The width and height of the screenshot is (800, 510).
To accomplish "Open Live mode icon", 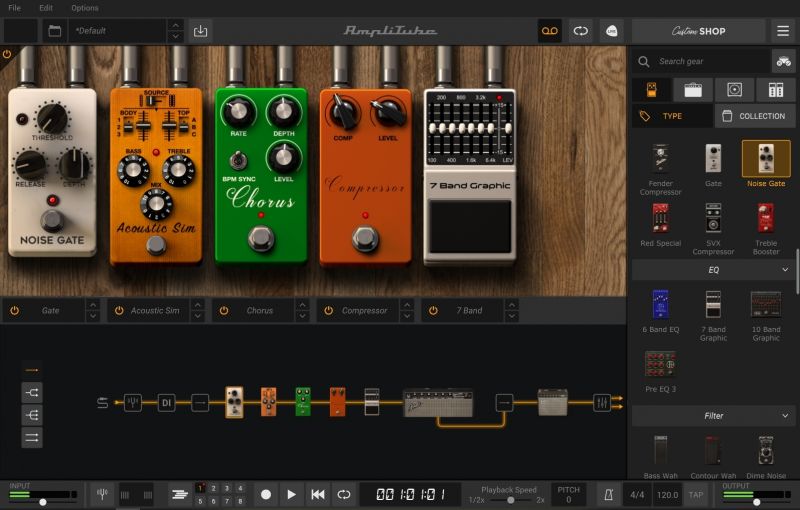I will coord(611,31).
